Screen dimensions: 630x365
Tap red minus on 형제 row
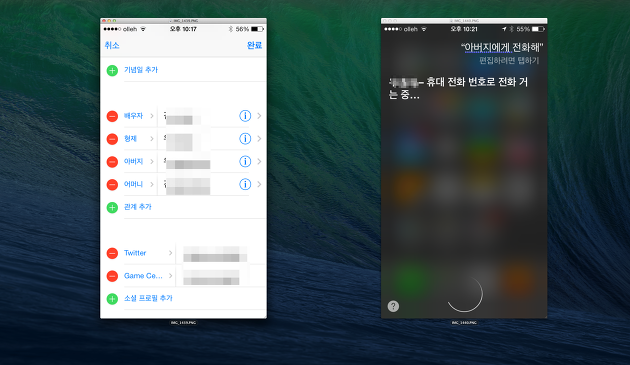click(112, 139)
